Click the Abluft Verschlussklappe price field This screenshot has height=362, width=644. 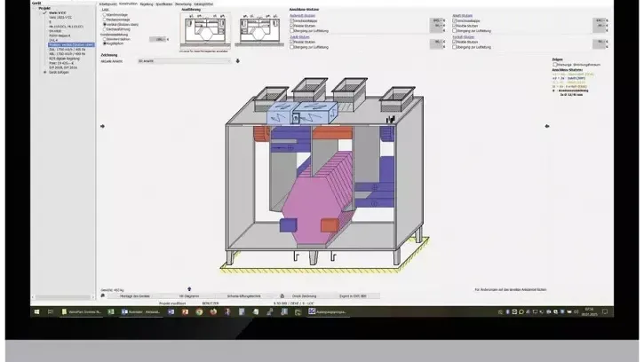pos(600,20)
